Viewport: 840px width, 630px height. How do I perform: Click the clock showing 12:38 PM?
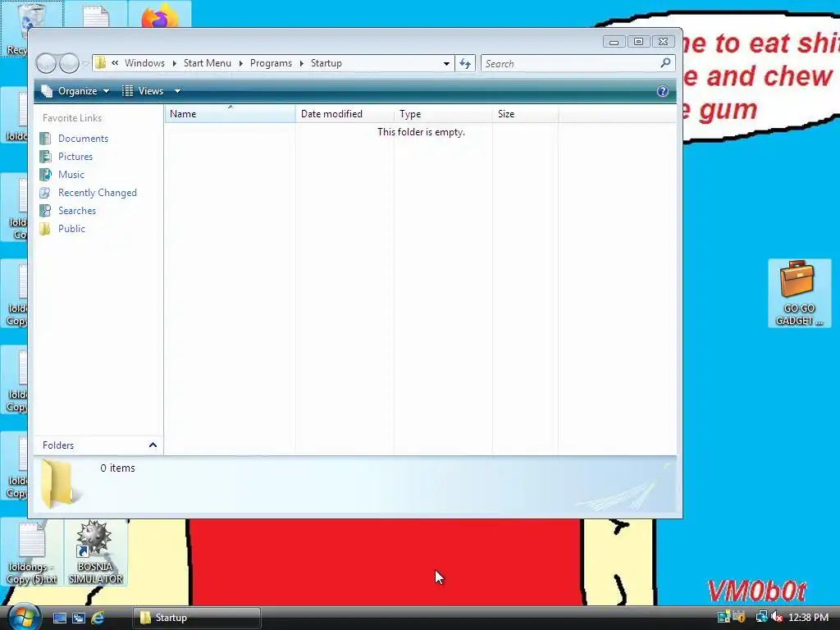coord(808,618)
